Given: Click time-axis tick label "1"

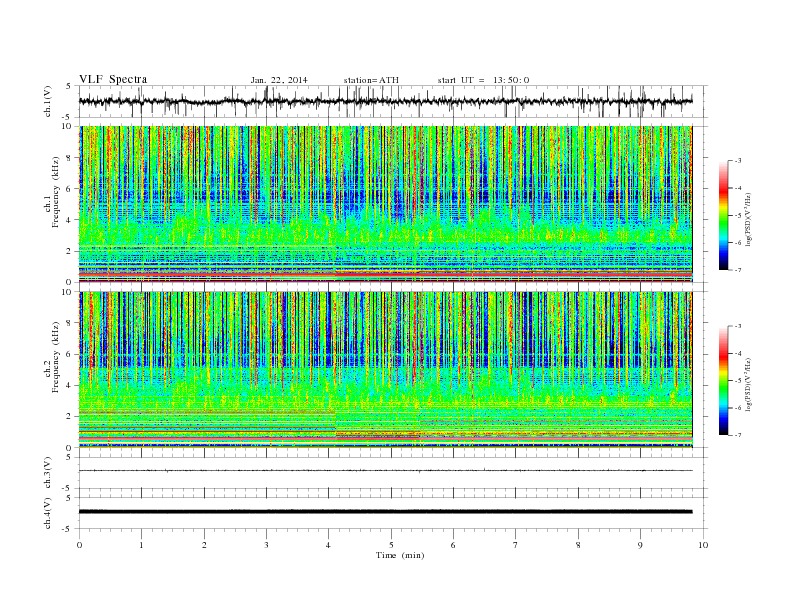Looking at the screenshot, I should (x=141, y=545).
